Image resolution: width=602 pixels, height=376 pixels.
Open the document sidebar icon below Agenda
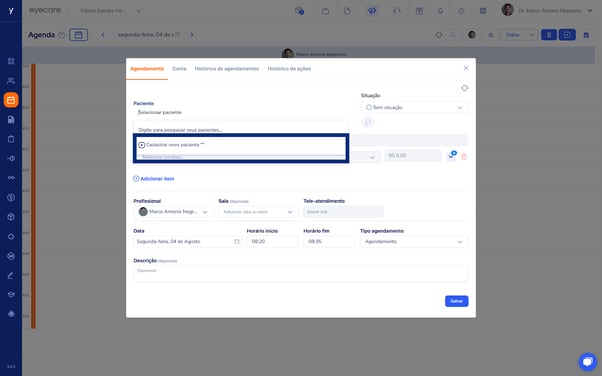point(11,120)
